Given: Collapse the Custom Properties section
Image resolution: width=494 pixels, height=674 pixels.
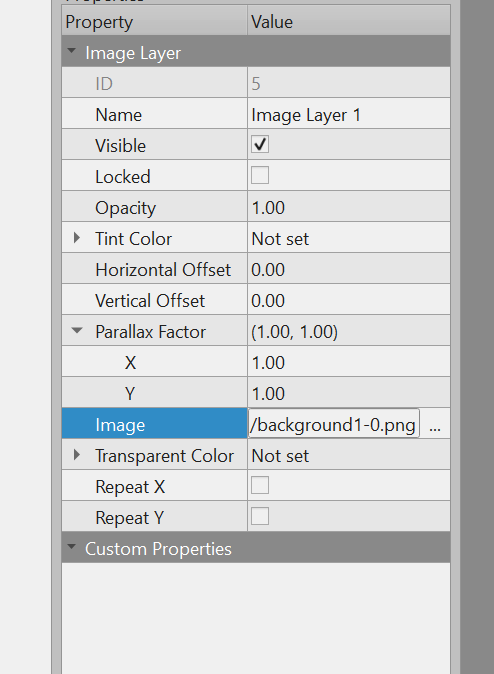Looking at the screenshot, I should 71,548.
